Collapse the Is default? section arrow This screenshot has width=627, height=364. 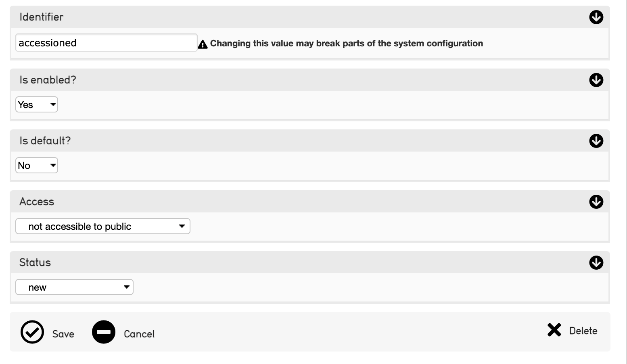(596, 141)
